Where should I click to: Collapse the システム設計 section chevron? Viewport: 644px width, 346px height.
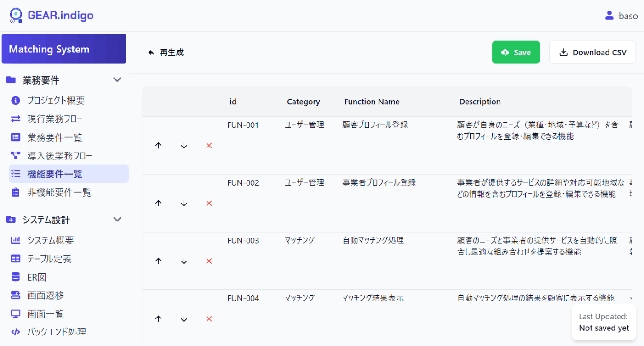point(117,220)
